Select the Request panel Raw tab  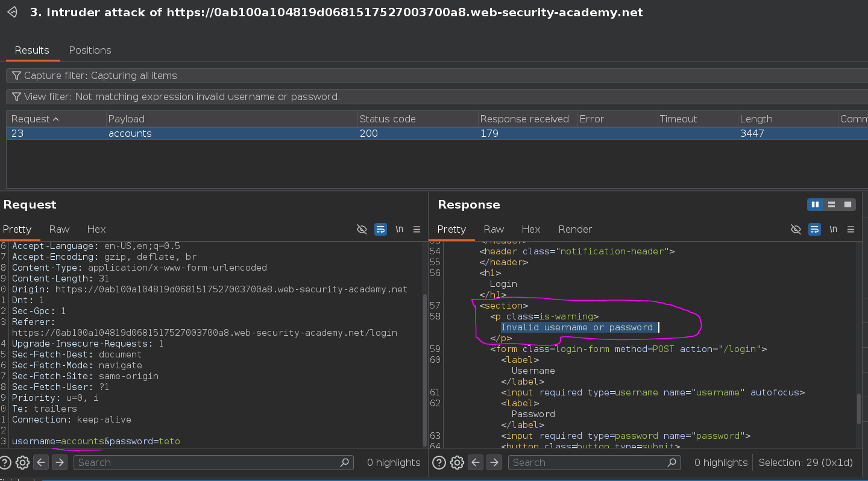[x=59, y=229]
